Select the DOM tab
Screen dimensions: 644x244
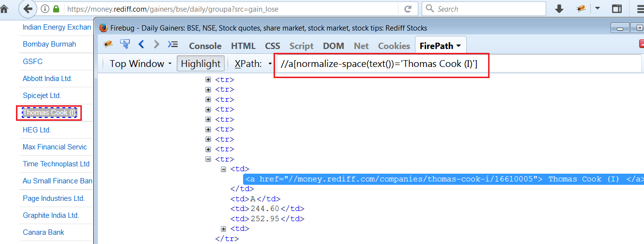tap(334, 46)
